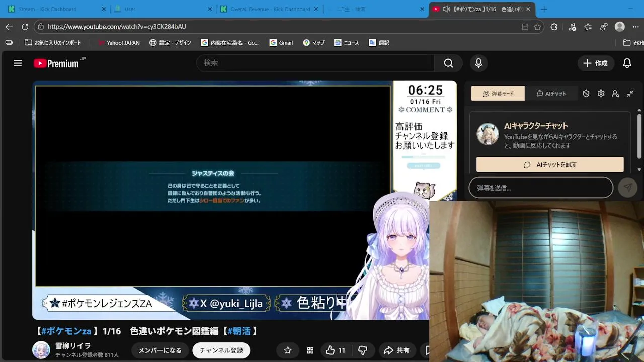Image resolution: width=644 pixels, height=362 pixels.
Task: Click the address bar URL field
Action: tap(277, 27)
